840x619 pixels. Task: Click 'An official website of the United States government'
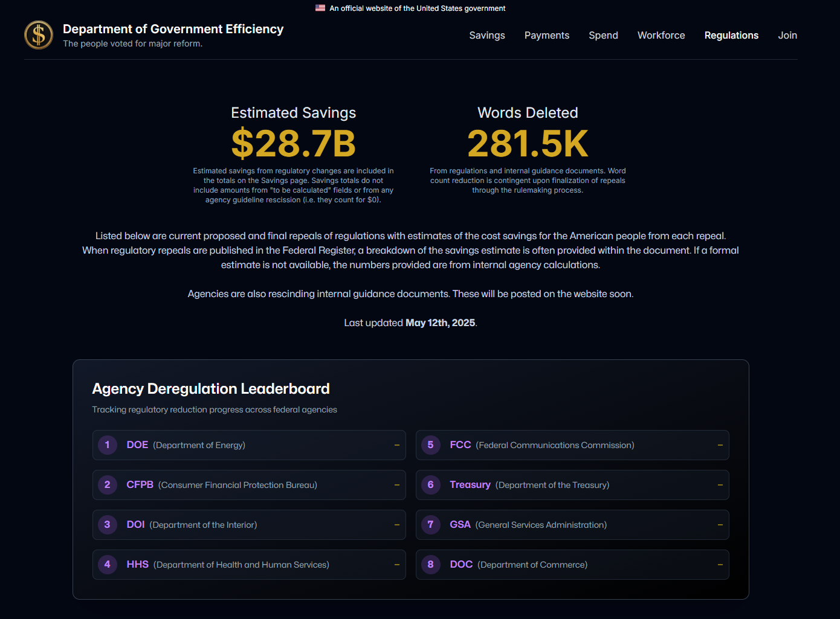click(418, 8)
